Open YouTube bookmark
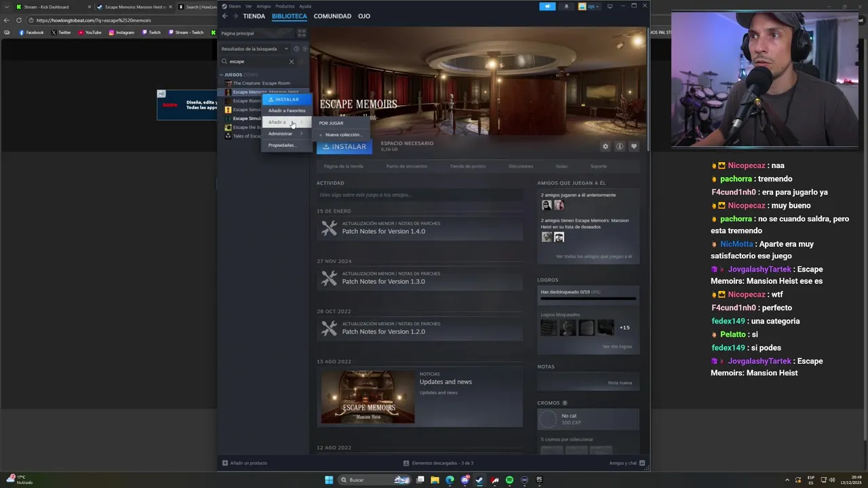 90,33
